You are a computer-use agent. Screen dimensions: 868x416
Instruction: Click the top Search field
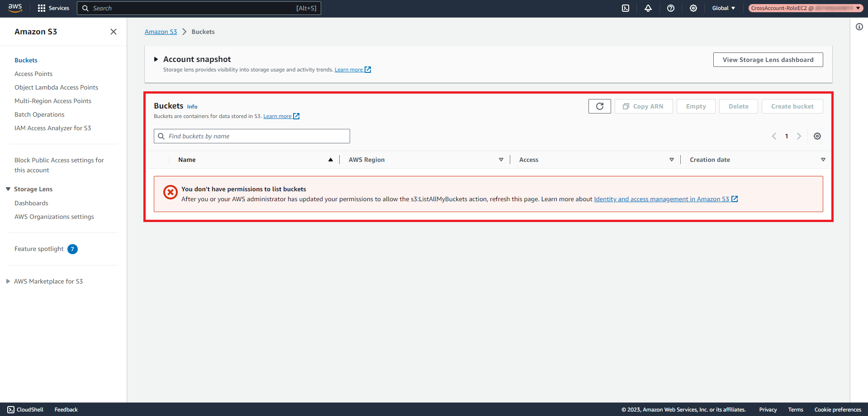point(199,8)
